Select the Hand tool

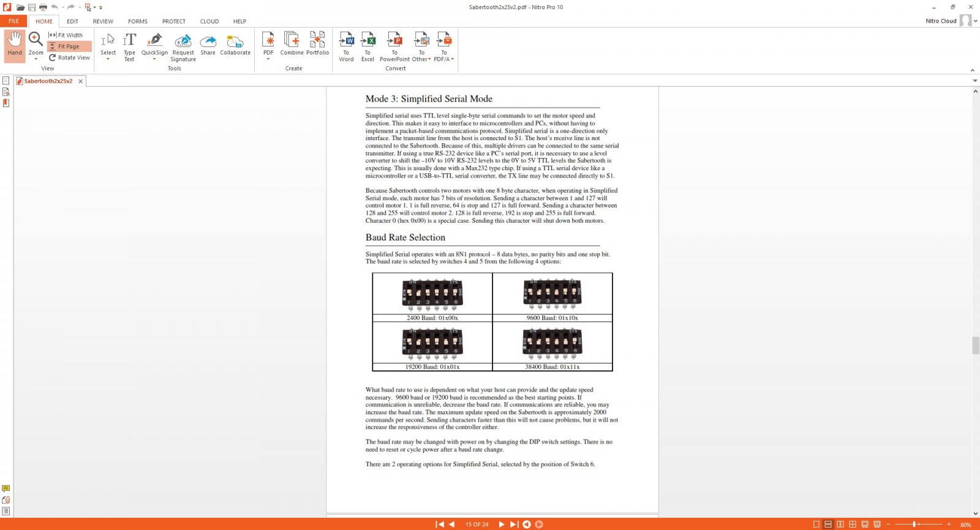coord(15,45)
